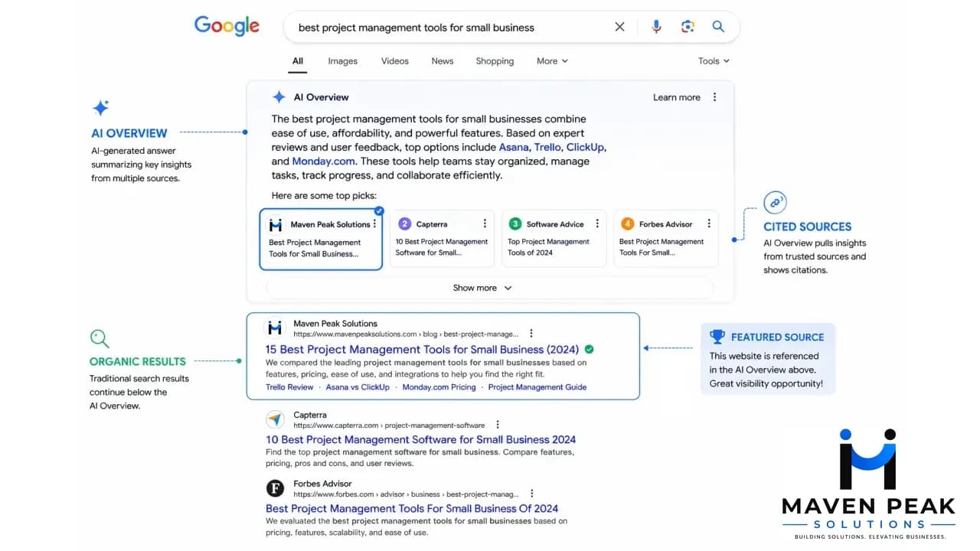The height and width of the screenshot is (551, 980).
Task: Open the Monday.com link in AI Overview
Action: click(x=323, y=161)
